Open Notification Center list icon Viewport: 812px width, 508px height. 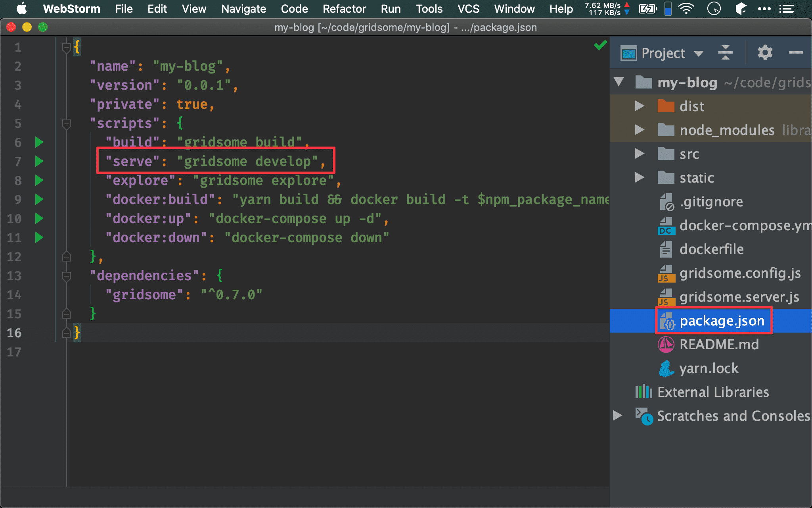point(786,9)
